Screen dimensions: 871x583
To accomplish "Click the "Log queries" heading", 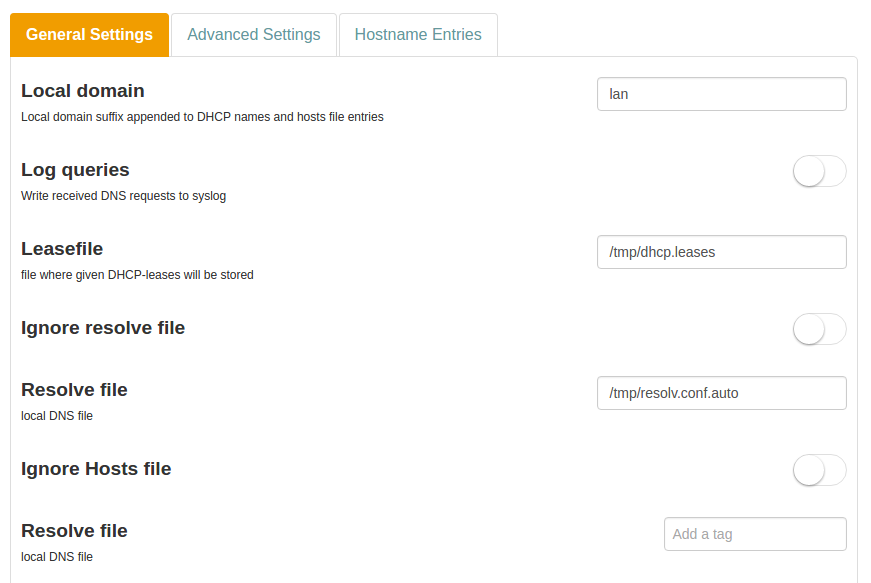I will click(x=75, y=170).
